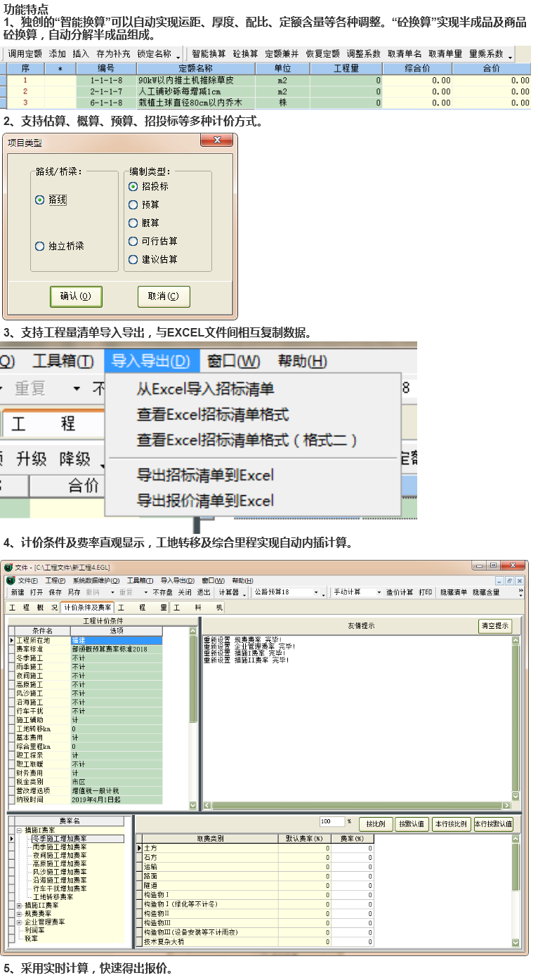This screenshot has width=538, height=980.
Task: Switch to the 计价条件及费率 tab
Action: coord(87,608)
